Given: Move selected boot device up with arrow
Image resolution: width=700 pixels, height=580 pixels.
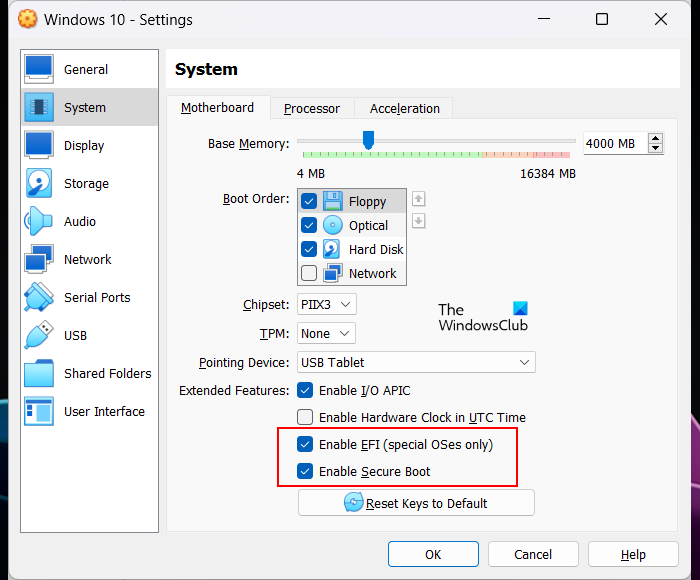Looking at the screenshot, I should [418, 199].
